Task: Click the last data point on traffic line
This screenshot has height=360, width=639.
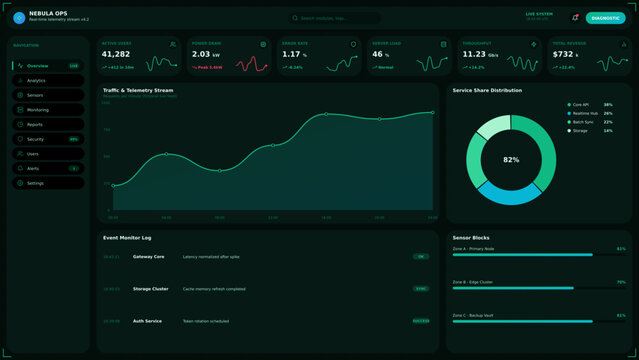Action: 433,113
